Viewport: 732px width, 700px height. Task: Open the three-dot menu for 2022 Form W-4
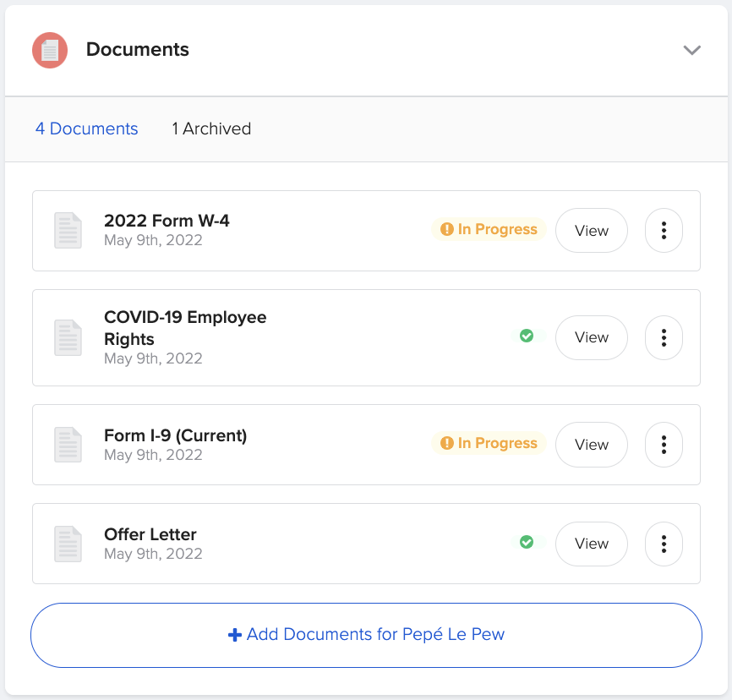(x=664, y=230)
